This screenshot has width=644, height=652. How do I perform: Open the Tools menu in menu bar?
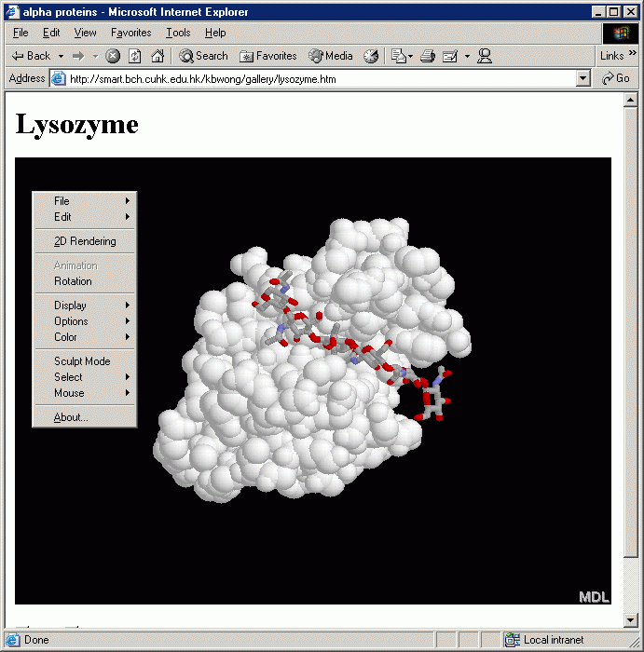[178, 33]
